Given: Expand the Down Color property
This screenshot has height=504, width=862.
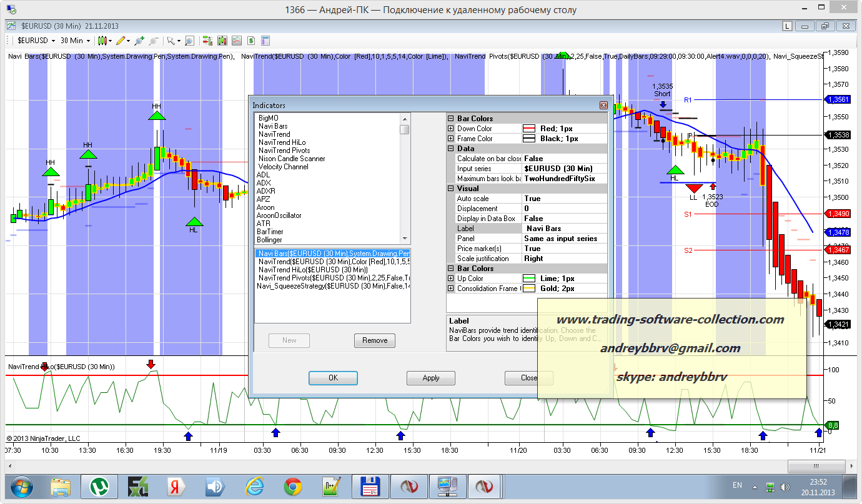Looking at the screenshot, I should (451, 129).
